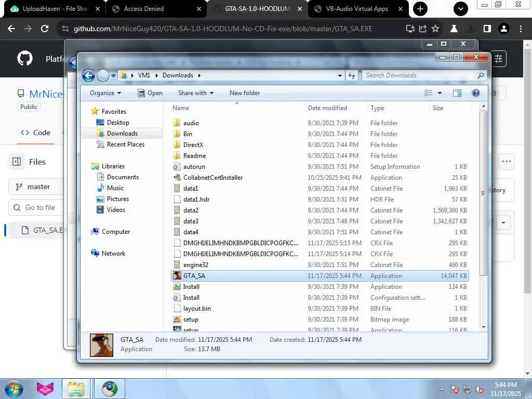Open recent locations dropdown arrow
This screenshot has width=532, height=399.
tap(113, 76)
